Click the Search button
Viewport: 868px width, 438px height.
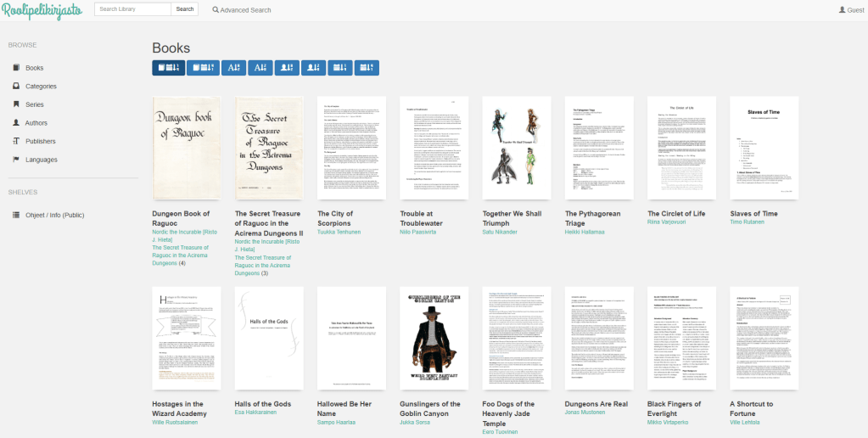click(184, 9)
